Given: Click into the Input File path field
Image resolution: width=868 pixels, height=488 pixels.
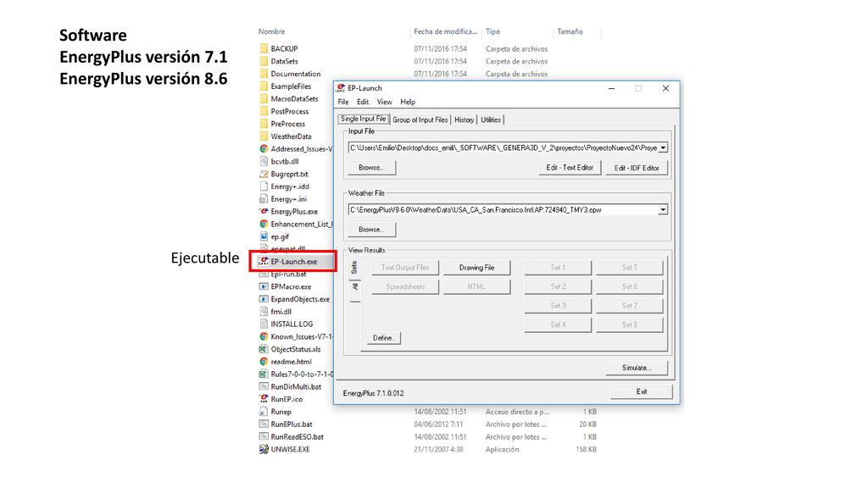Looking at the screenshot, I should click(503, 148).
